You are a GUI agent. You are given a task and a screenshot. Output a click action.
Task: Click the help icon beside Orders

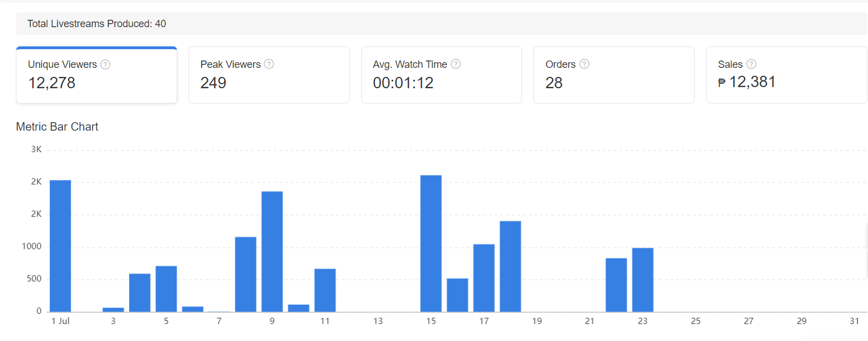(x=584, y=64)
